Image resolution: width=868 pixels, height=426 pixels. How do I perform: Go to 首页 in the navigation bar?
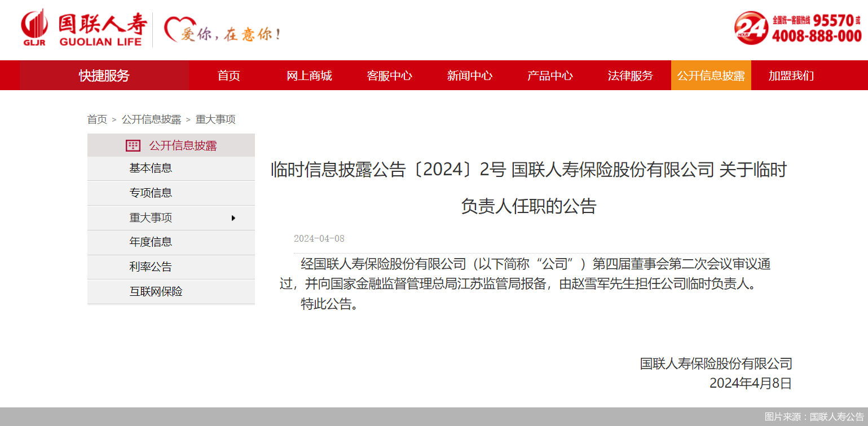click(x=229, y=76)
